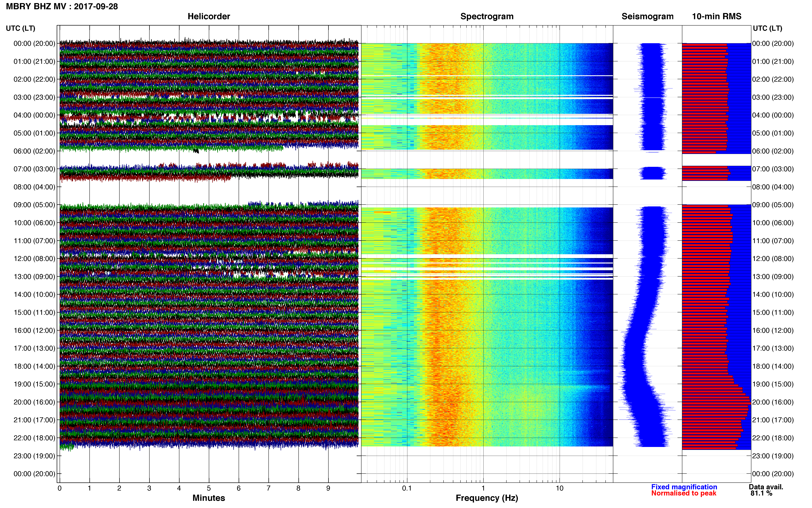Click '06:00 (02:00)' label beside the Helicorder

34,151
